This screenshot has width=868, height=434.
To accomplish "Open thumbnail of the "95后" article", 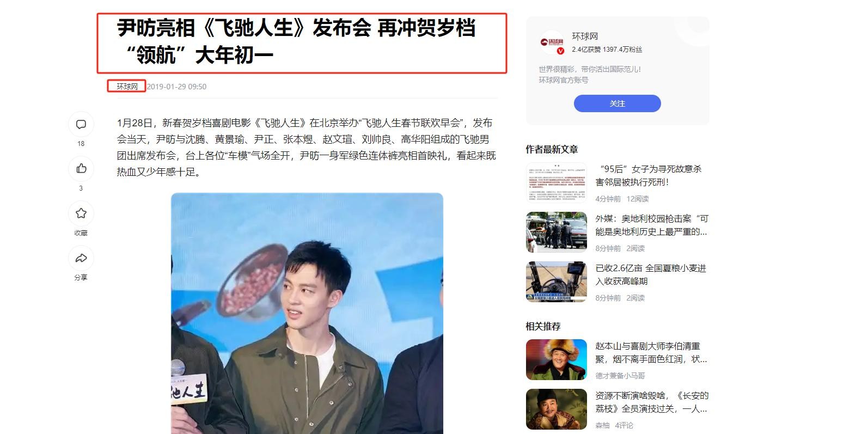I will coord(556,182).
